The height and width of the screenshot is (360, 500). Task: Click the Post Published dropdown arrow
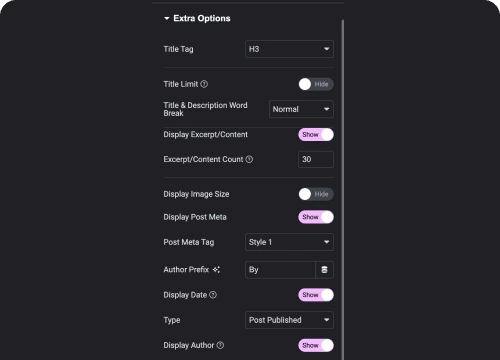tap(326, 320)
